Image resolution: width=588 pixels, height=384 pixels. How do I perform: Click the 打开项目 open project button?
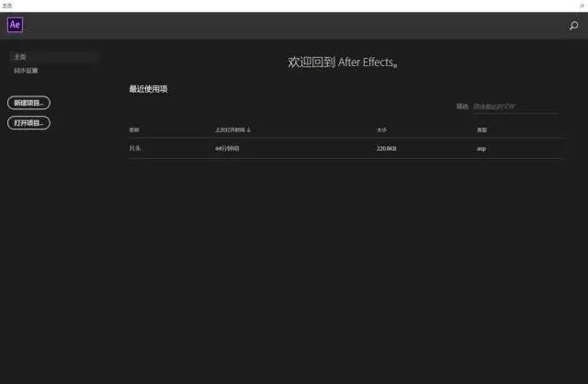point(28,122)
